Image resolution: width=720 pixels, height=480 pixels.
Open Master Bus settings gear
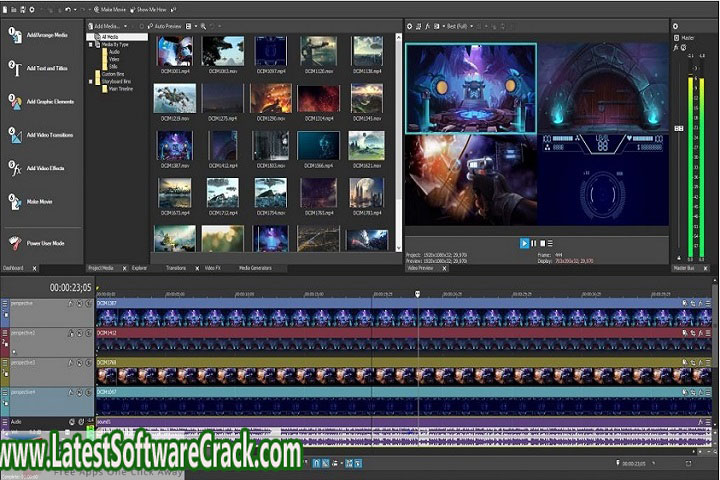point(675,26)
